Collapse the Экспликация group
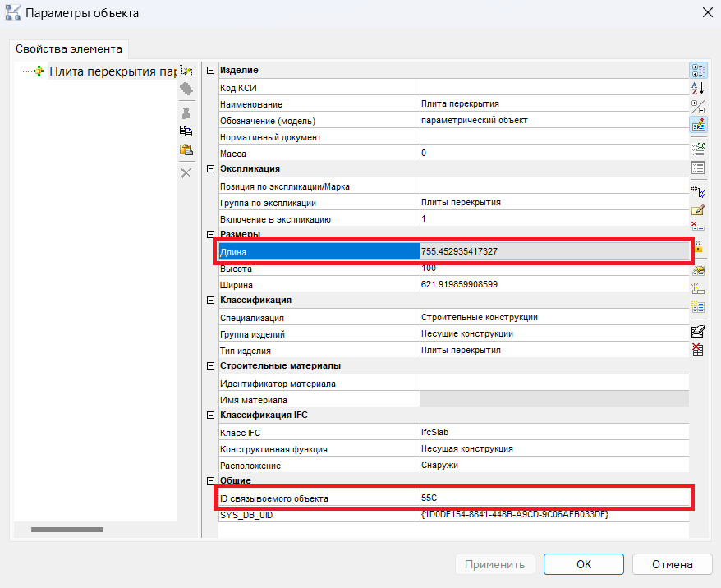 [210, 168]
